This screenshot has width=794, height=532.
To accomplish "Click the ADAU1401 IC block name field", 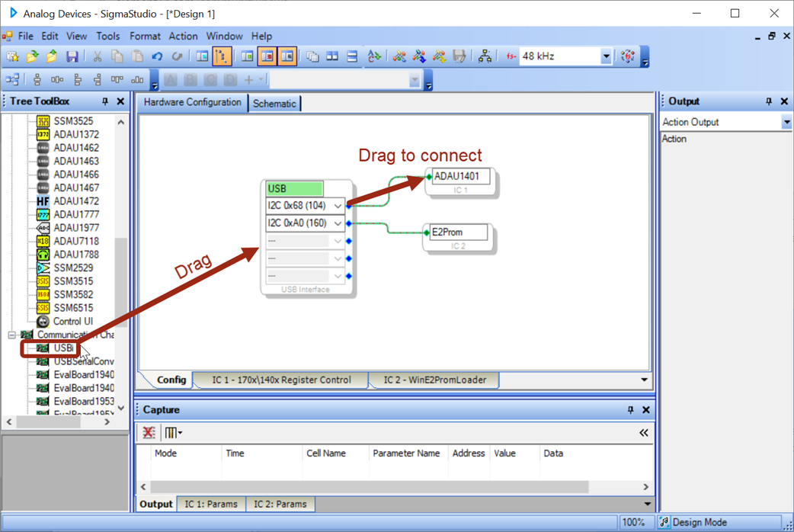I will click(x=461, y=176).
